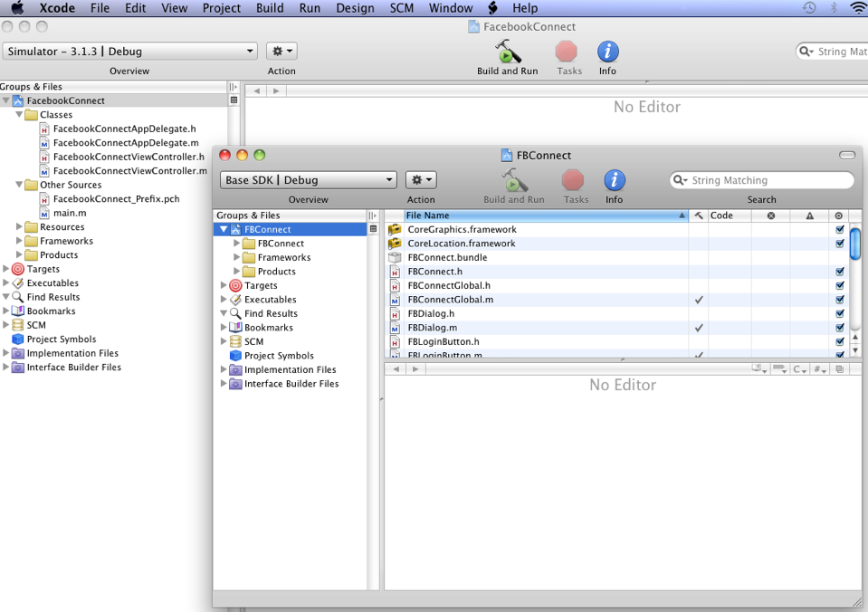Select Find Results magnifier icon in FBConnect window

point(236,313)
